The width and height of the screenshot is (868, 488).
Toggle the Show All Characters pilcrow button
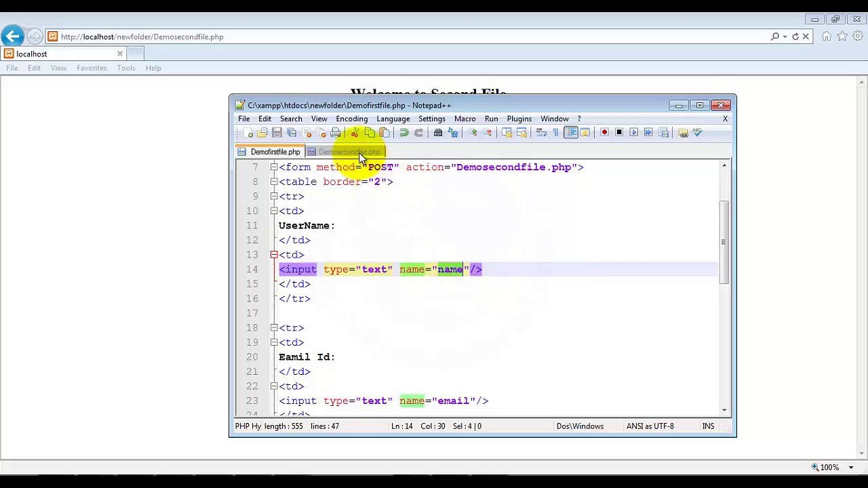pyautogui.click(x=555, y=133)
